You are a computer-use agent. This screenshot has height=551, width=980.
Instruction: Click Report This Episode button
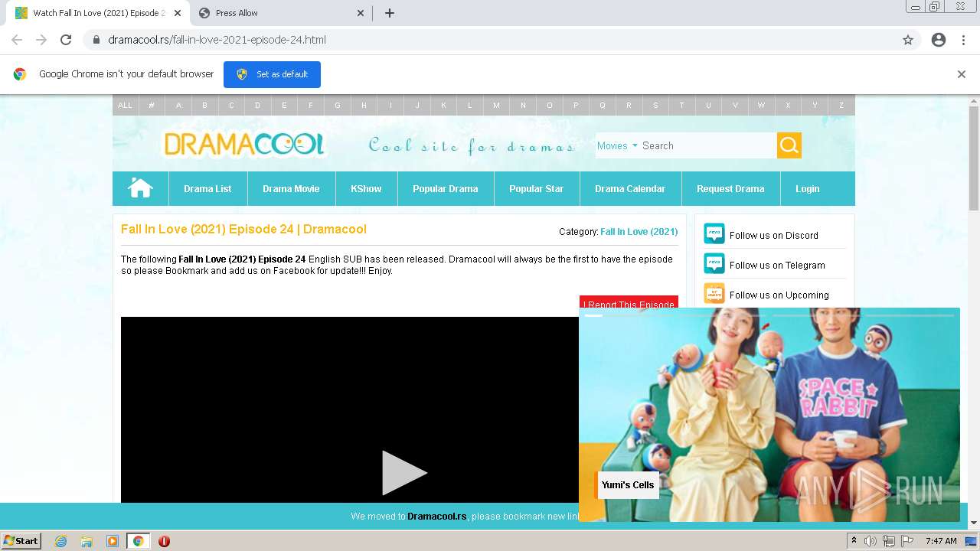click(x=629, y=303)
